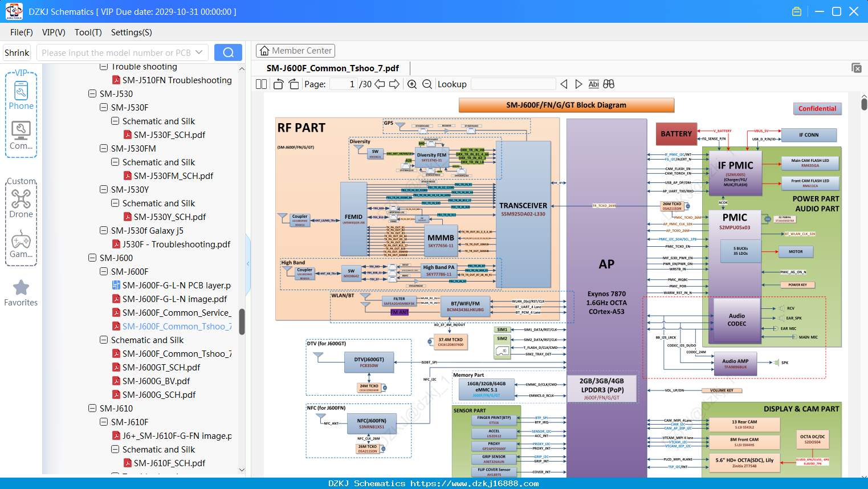Open SM-J600F_Common_Service_ file
Screen dimensions: 868x489
[x=176, y=313]
